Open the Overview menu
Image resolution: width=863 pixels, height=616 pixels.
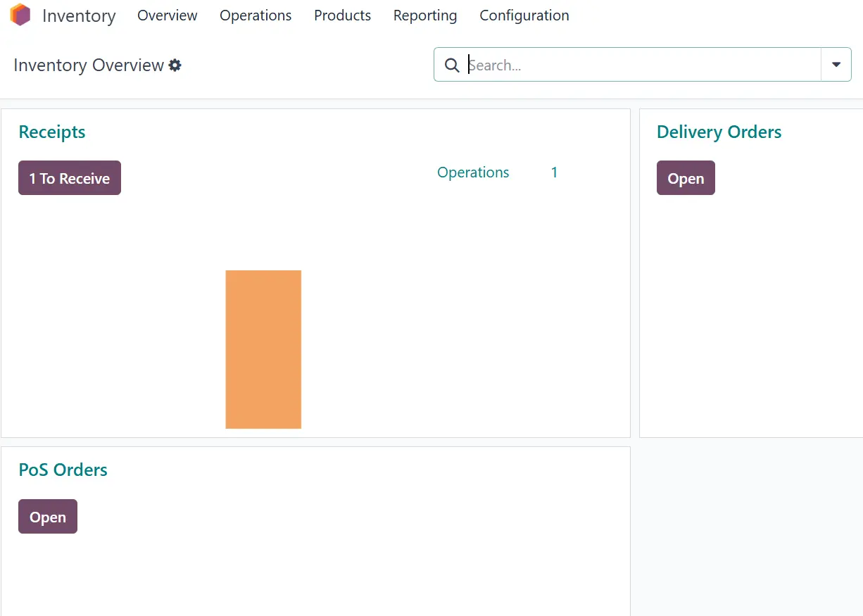pos(167,15)
